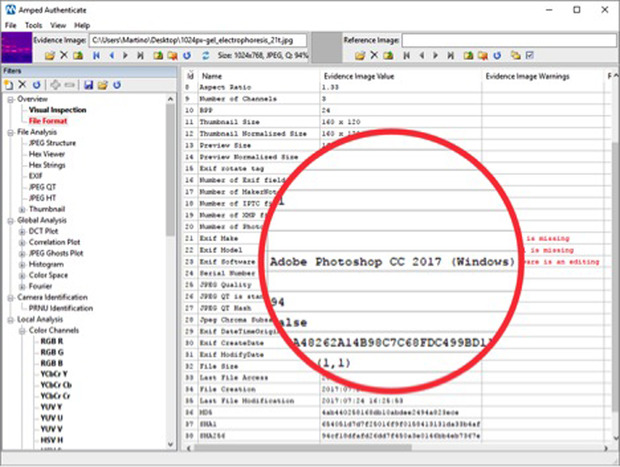Collapse the File Analysis tree node
The image size is (620, 467).
click(x=11, y=132)
